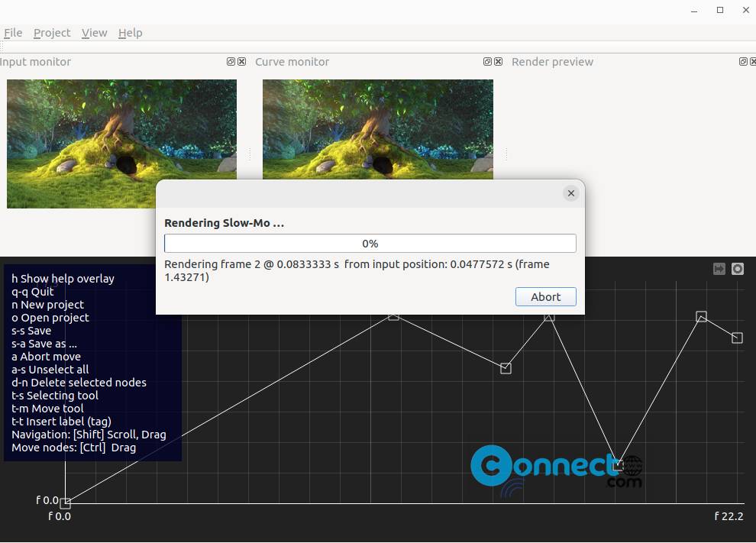Click the 'Render preview' panel title

(x=553, y=62)
